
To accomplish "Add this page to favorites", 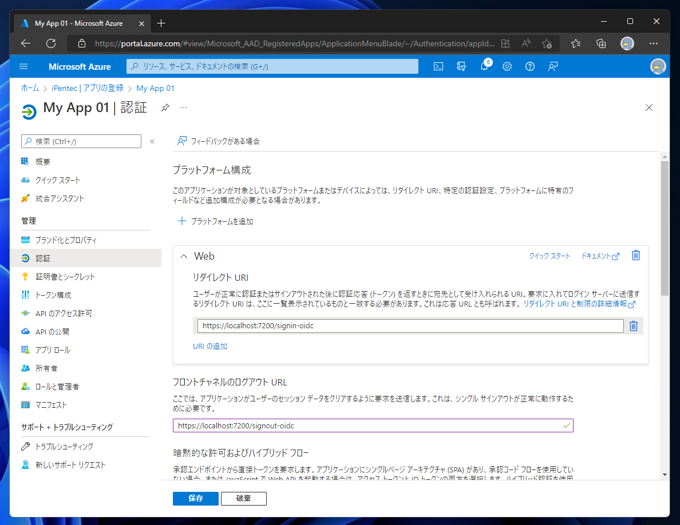I will (547, 43).
